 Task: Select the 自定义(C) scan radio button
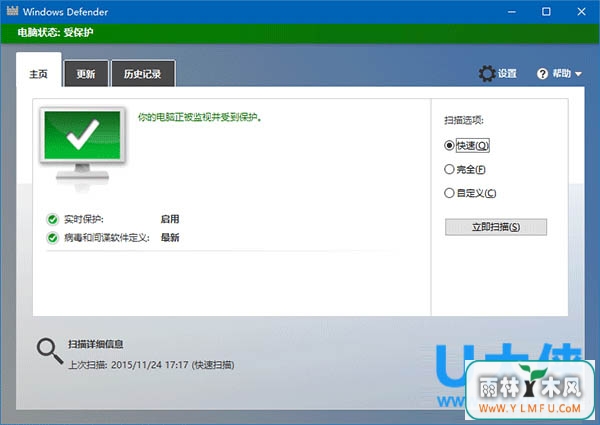449,193
